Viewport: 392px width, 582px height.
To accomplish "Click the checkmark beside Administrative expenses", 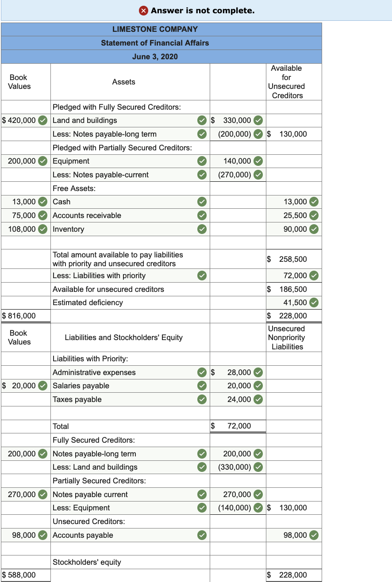I will (x=202, y=372).
